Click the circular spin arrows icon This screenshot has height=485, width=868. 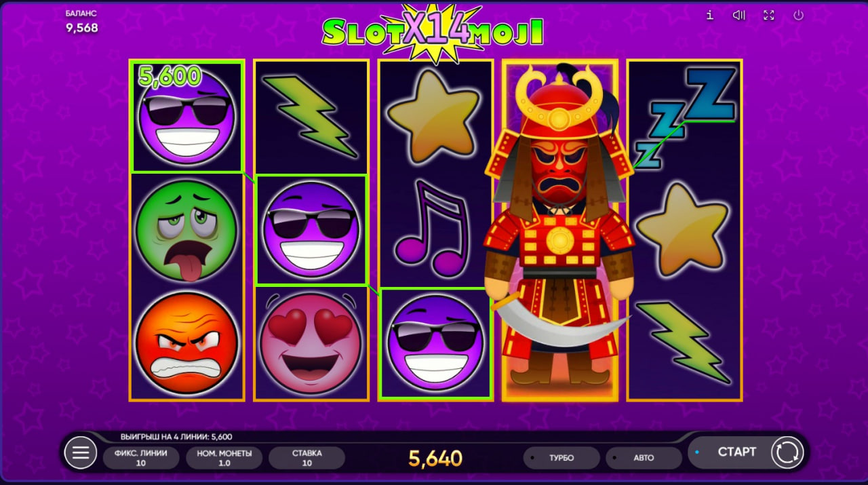click(787, 452)
